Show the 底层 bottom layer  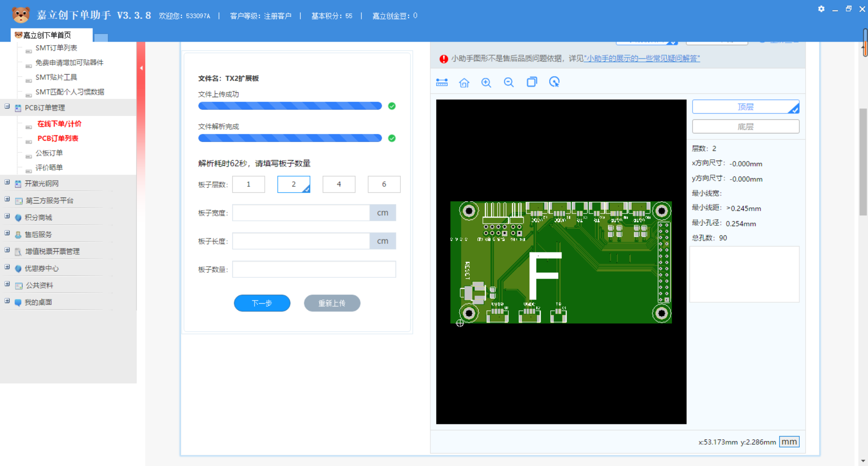745,127
